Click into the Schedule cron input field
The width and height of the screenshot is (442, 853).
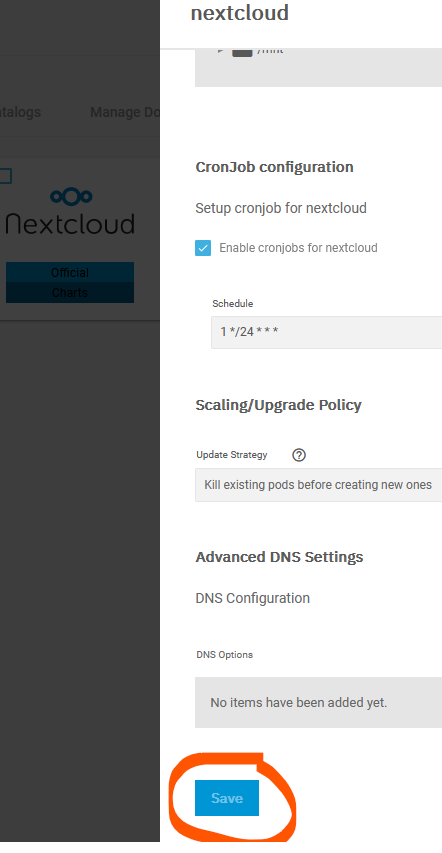click(x=327, y=332)
